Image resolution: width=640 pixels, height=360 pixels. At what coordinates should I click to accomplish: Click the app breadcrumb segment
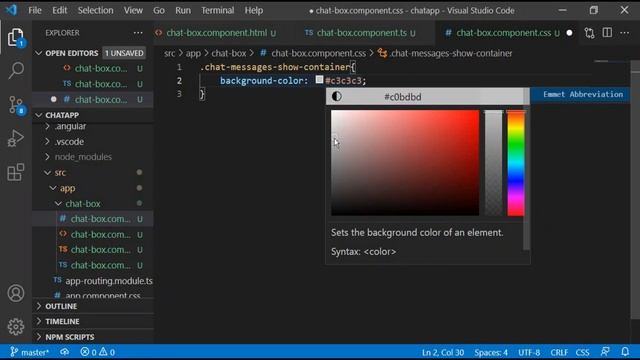point(193,53)
